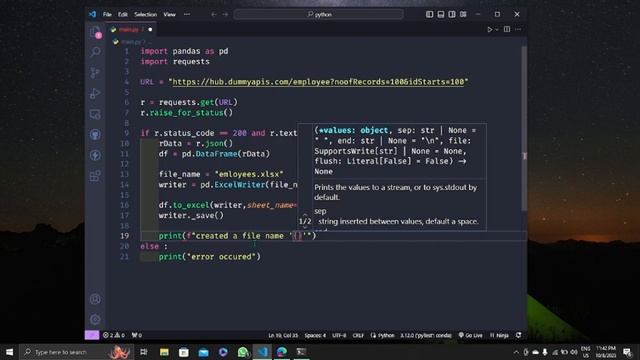Open the Source Control view

coord(95,73)
